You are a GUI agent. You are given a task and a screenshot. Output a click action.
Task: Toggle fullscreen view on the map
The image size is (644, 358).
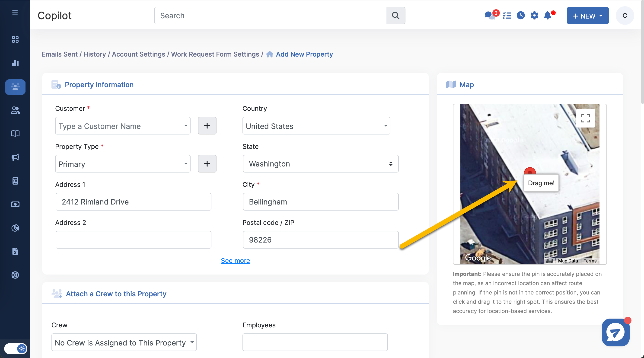pyautogui.click(x=585, y=118)
